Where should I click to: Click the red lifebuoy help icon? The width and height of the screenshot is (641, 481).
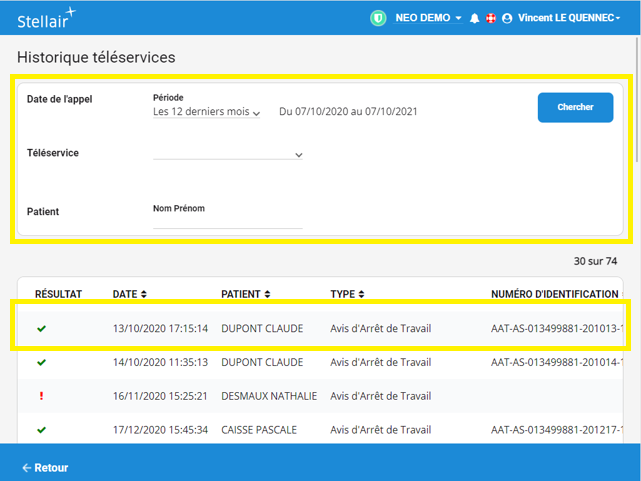click(x=490, y=18)
